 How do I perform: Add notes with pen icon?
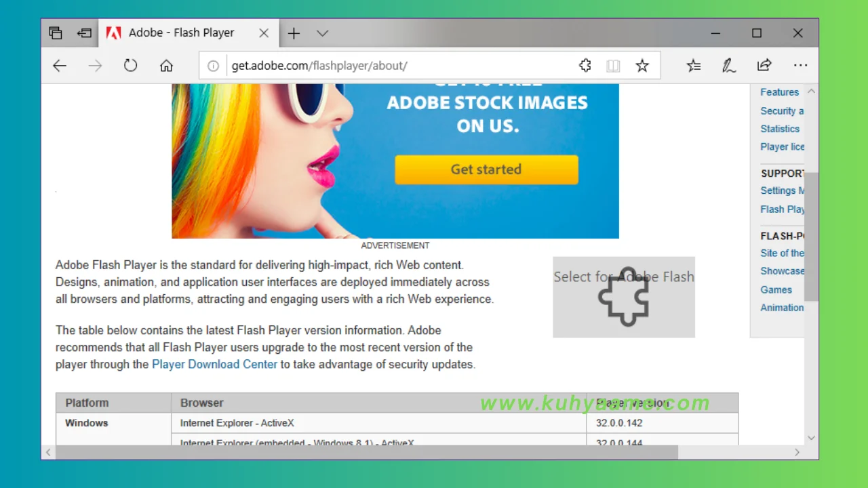(729, 66)
